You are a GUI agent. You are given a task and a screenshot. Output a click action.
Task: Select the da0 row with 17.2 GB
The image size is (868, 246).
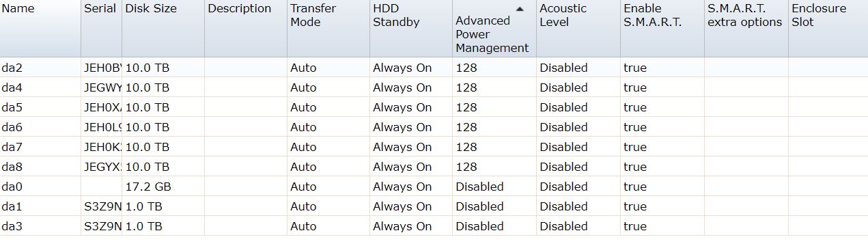click(434, 187)
